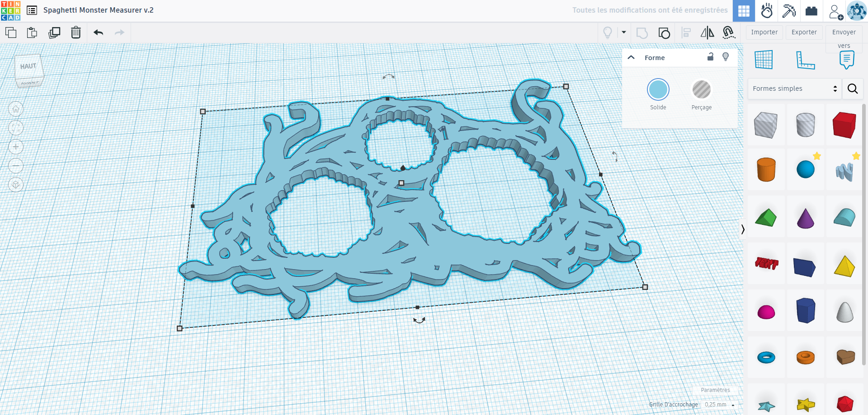Open the Formes simples shape library dropdown
Image resolution: width=868 pixels, height=415 pixels.
pyautogui.click(x=794, y=89)
